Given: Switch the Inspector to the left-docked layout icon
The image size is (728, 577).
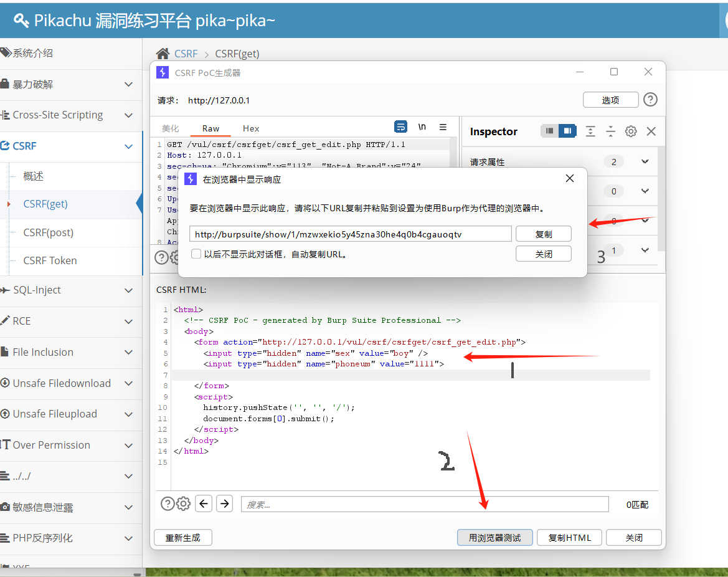Looking at the screenshot, I should click(x=549, y=131).
